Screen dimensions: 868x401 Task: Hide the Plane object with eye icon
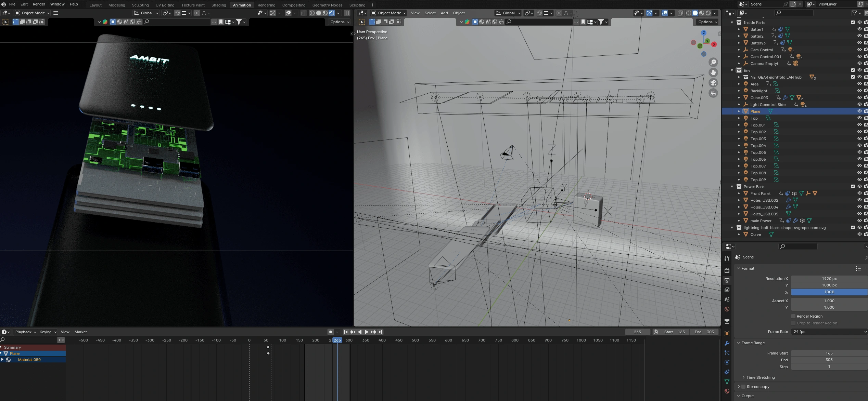[859, 111]
